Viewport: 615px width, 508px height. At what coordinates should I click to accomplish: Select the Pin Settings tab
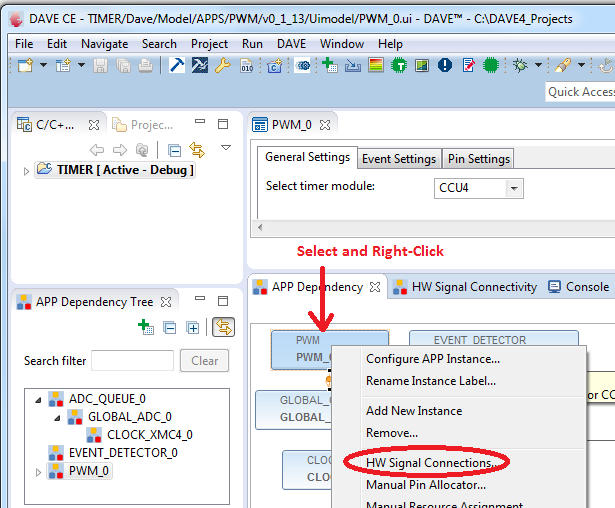pos(479,159)
